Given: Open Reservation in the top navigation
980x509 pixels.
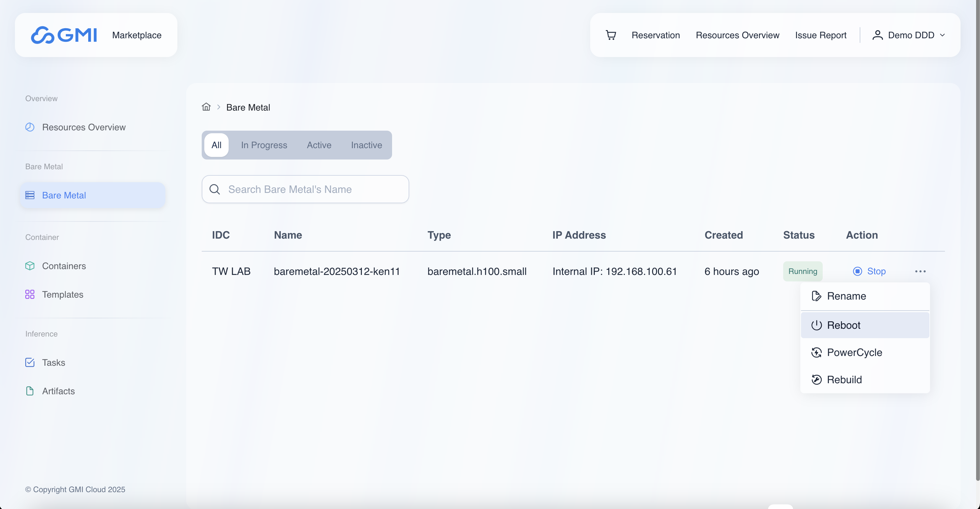Looking at the screenshot, I should [655, 35].
